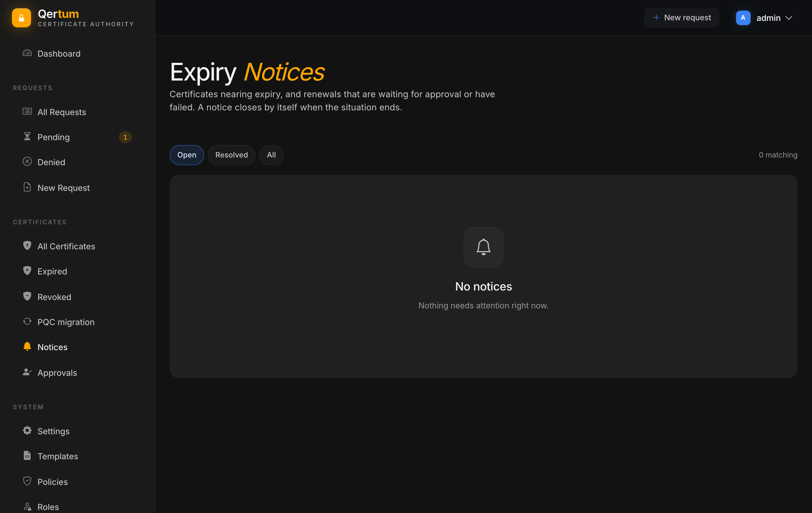Click 'Nothing needs attention right now.' text
This screenshot has height=513, width=812.
click(483, 305)
